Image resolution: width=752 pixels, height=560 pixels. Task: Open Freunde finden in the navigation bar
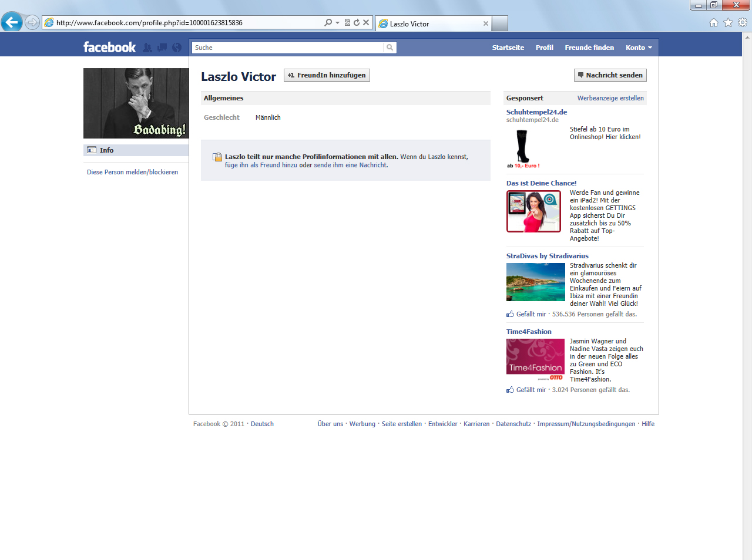(589, 48)
